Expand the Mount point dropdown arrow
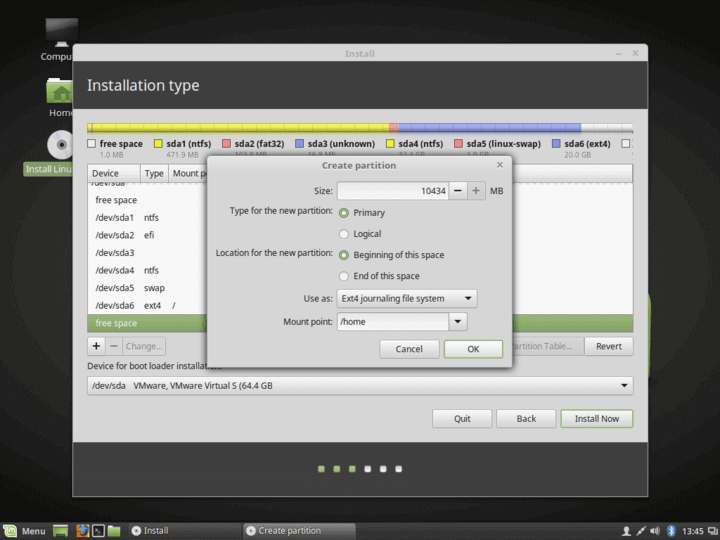Viewport: 720px width, 540px height. 458,322
